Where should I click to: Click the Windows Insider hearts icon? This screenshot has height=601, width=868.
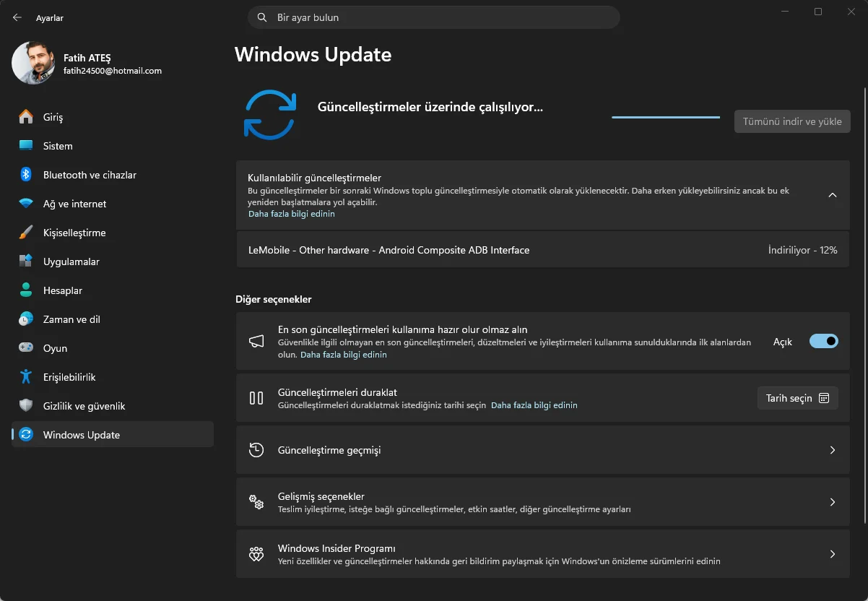256,554
